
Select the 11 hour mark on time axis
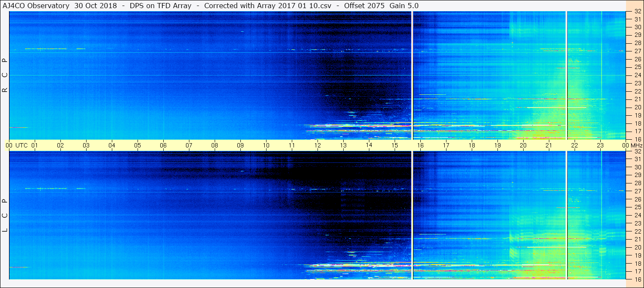coord(292,145)
